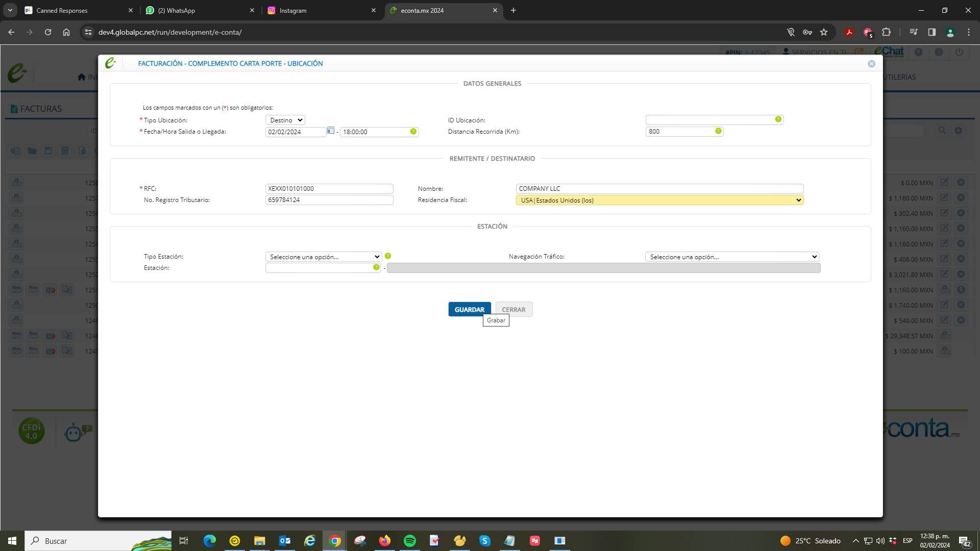Switch to the WhatsApp tab
Image resolution: width=980 pixels, height=551 pixels.
(200, 10)
